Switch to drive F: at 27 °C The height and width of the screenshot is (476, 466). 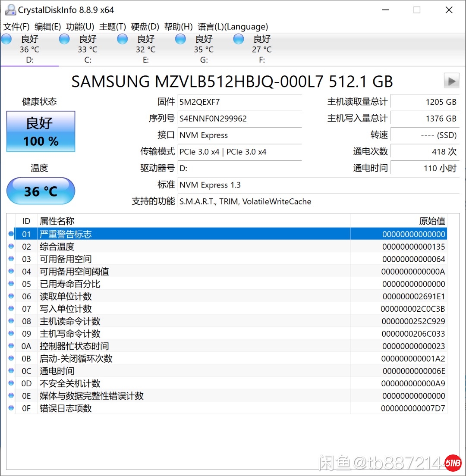[261, 49]
